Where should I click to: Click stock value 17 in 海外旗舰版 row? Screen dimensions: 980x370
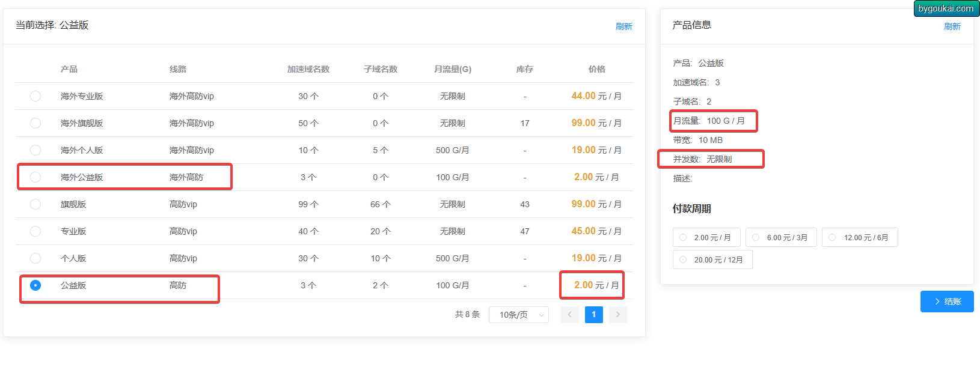[x=525, y=123]
